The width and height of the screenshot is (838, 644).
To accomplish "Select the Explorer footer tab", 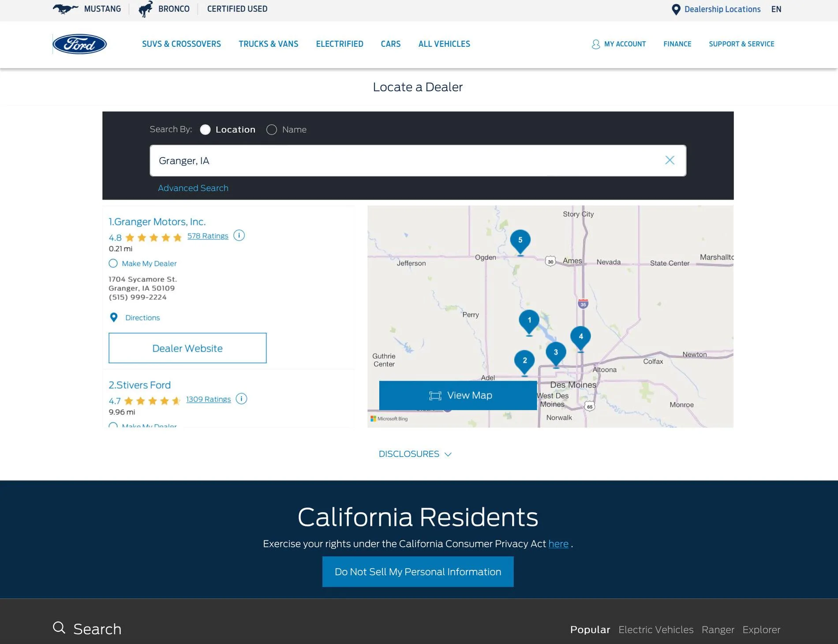I will click(761, 629).
